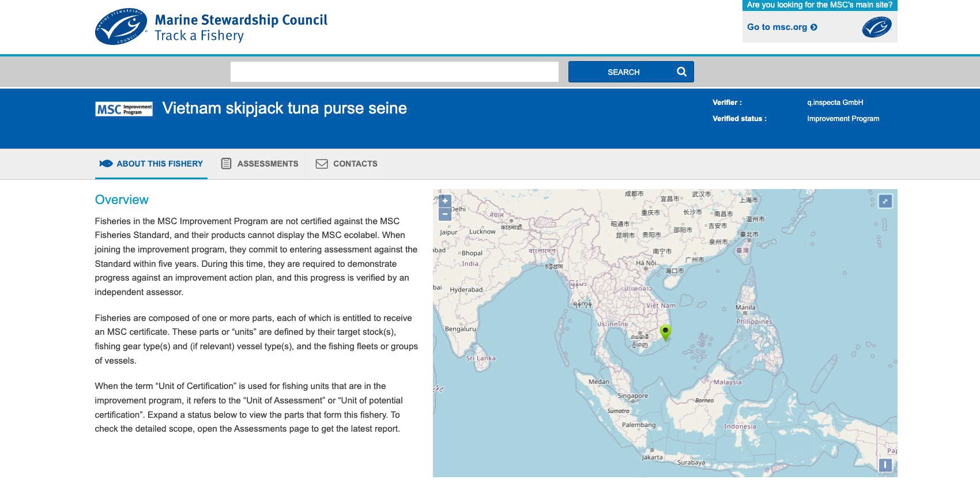980x487 pixels.
Task: Click the MSC Improvement Program badge
Action: 124,109
